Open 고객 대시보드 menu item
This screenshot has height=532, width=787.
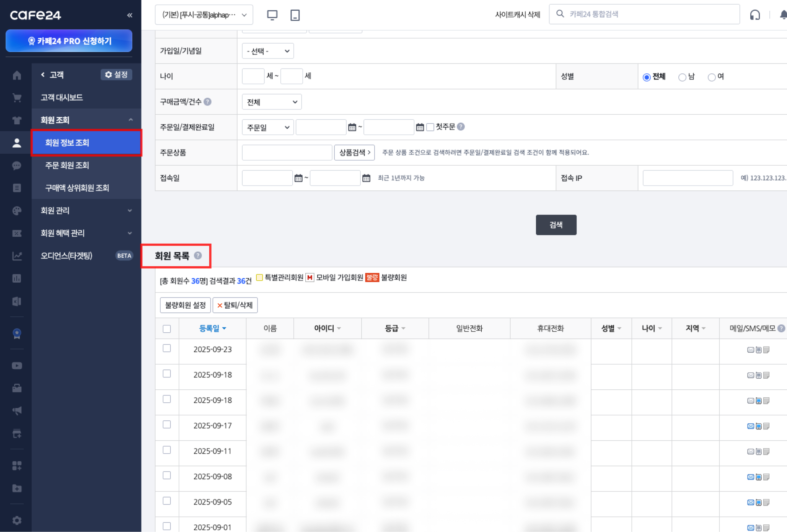tap(62, 97)
